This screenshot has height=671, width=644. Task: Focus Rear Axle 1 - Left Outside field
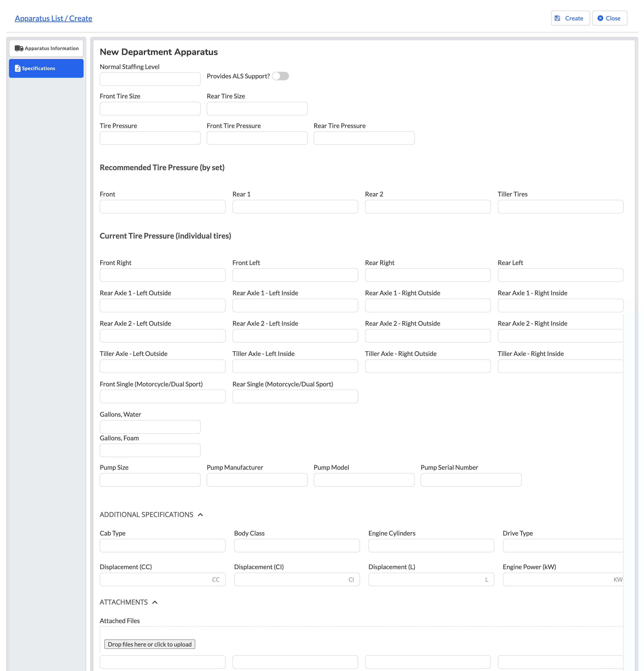[162, 305]
